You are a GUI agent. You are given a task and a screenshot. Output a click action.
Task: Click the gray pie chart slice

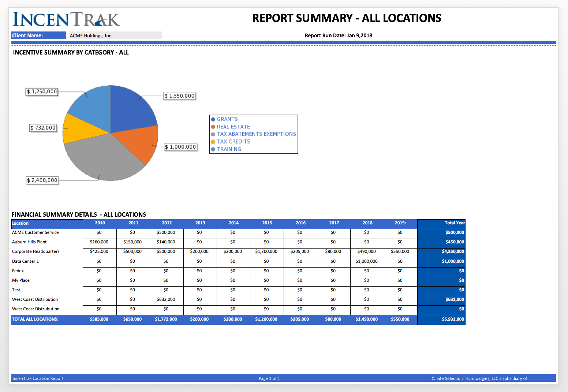(x=102, y=157)
